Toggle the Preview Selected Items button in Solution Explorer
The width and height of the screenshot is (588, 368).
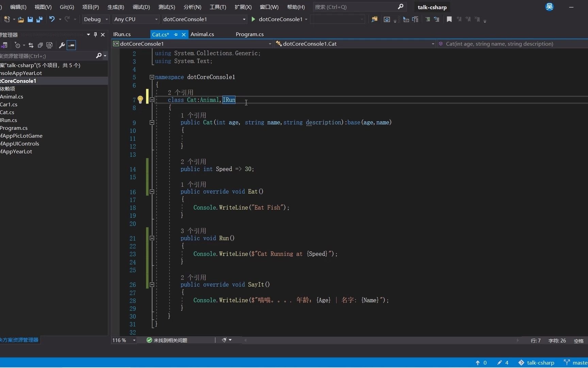pyautogui.click(x=71, y=45)
